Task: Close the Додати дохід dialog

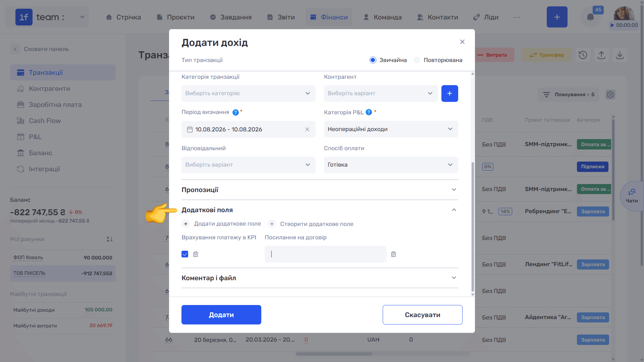Action: (462, 42)
